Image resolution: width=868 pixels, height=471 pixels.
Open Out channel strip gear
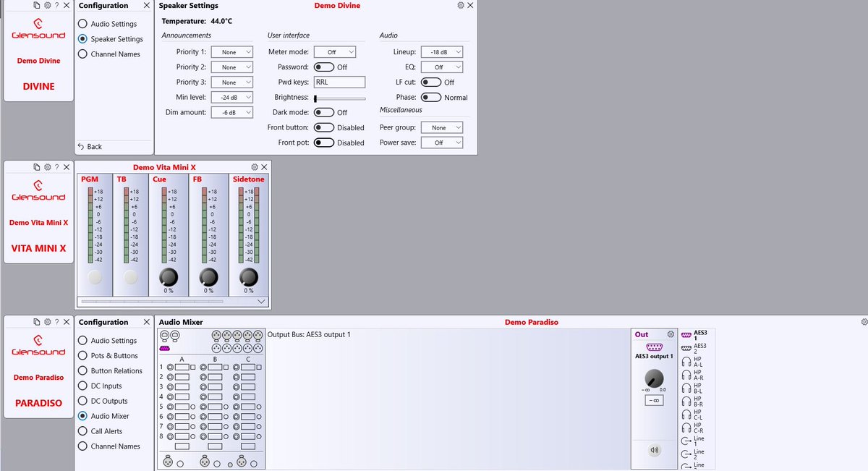tap(671, 334)
